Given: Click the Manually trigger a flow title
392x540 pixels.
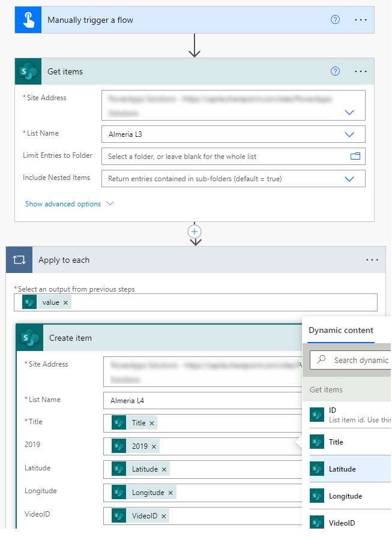Looking at the screenshot, I should pos(90,20).
